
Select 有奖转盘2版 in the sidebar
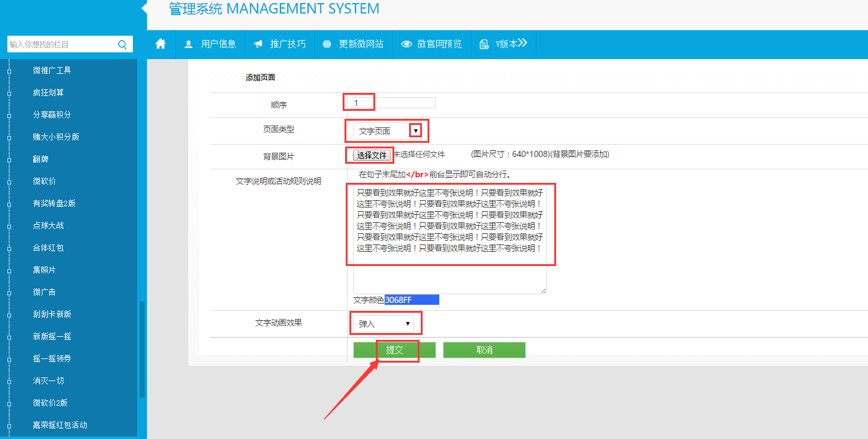[54, 203]
